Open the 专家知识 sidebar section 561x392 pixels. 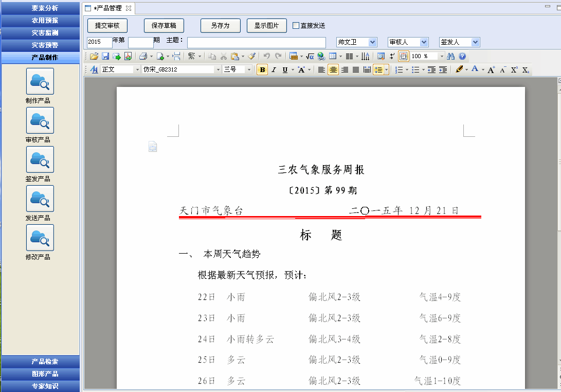(x=41, y=386)
